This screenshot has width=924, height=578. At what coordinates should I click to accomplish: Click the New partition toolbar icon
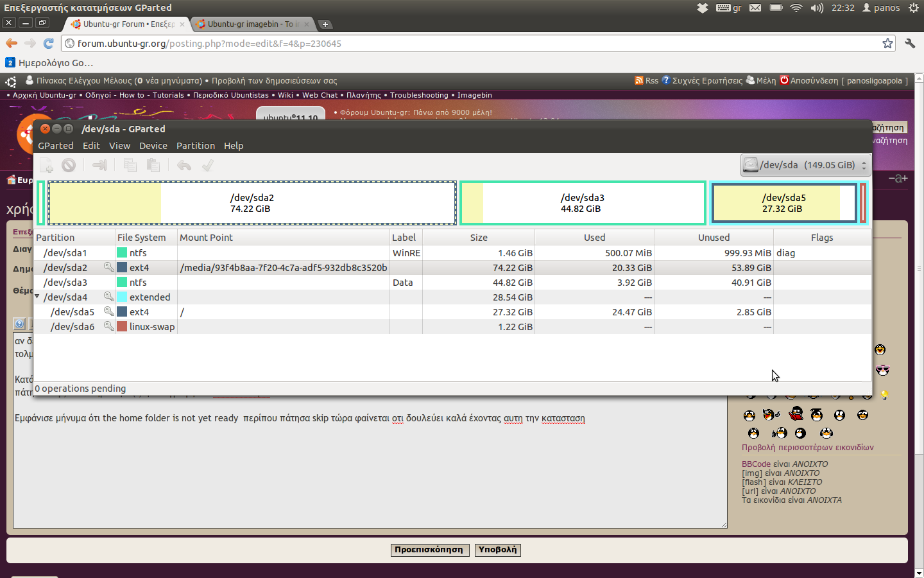[47, 166]
